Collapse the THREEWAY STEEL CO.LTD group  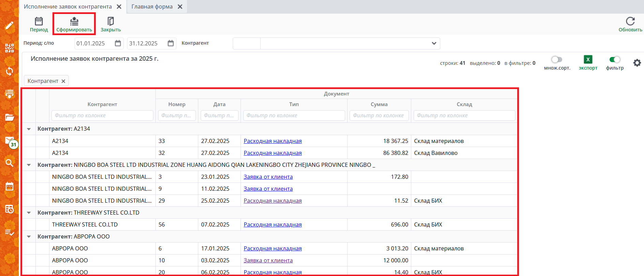tap(29, 213)
